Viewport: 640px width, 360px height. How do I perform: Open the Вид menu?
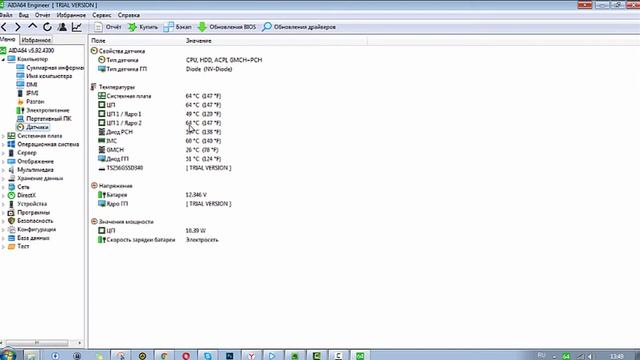click(24, 15)
